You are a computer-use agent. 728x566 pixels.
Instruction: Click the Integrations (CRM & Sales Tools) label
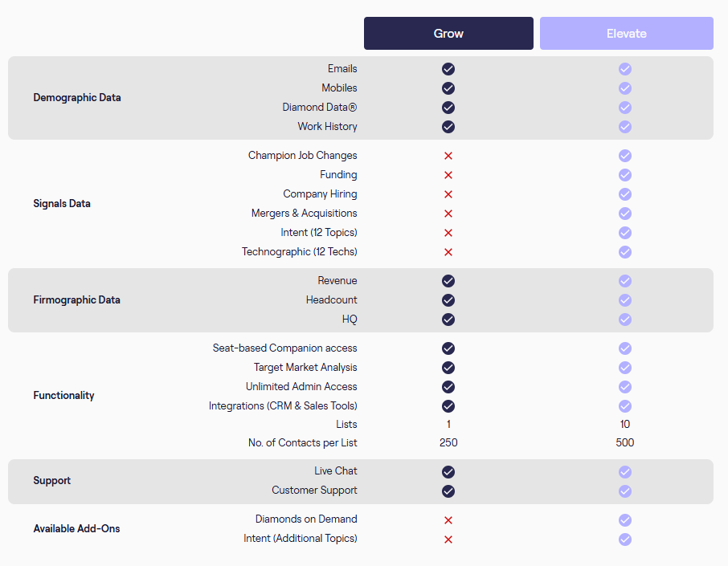click(283, 406)
